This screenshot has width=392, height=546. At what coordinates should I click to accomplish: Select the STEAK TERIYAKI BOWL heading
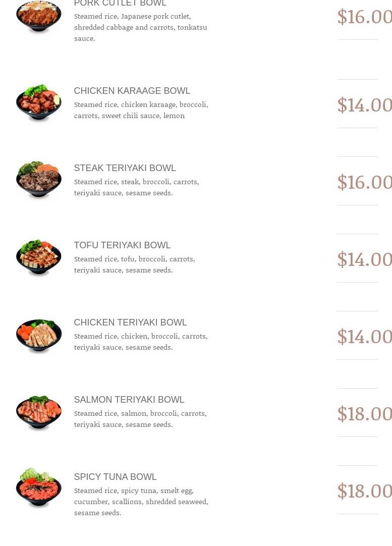point(125,168)
